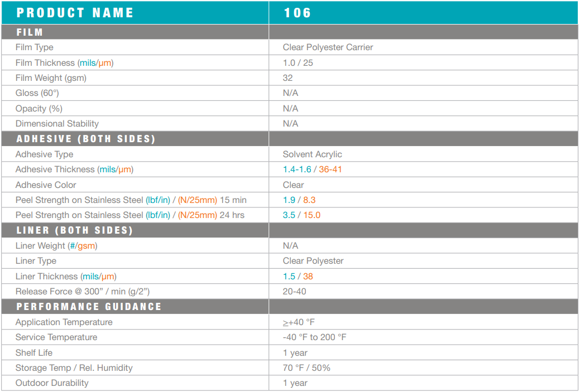Click the Peel Strength 15 min label

[x=131, y=200]
